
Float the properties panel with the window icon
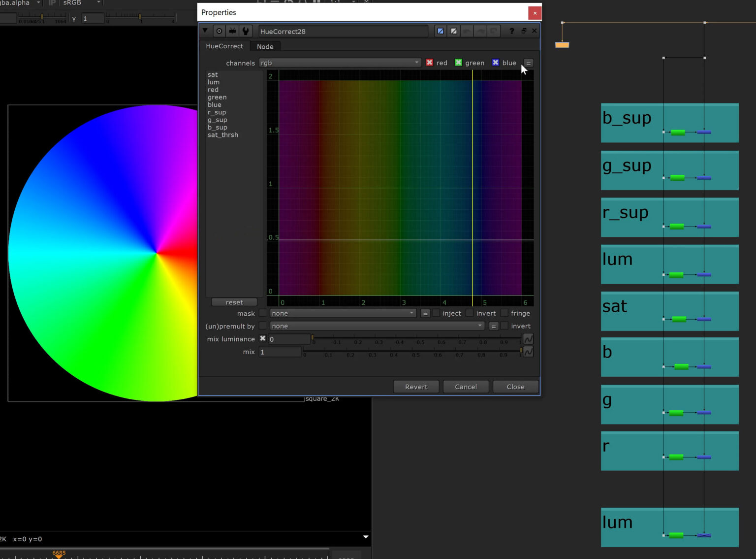(x=524, y=31)
